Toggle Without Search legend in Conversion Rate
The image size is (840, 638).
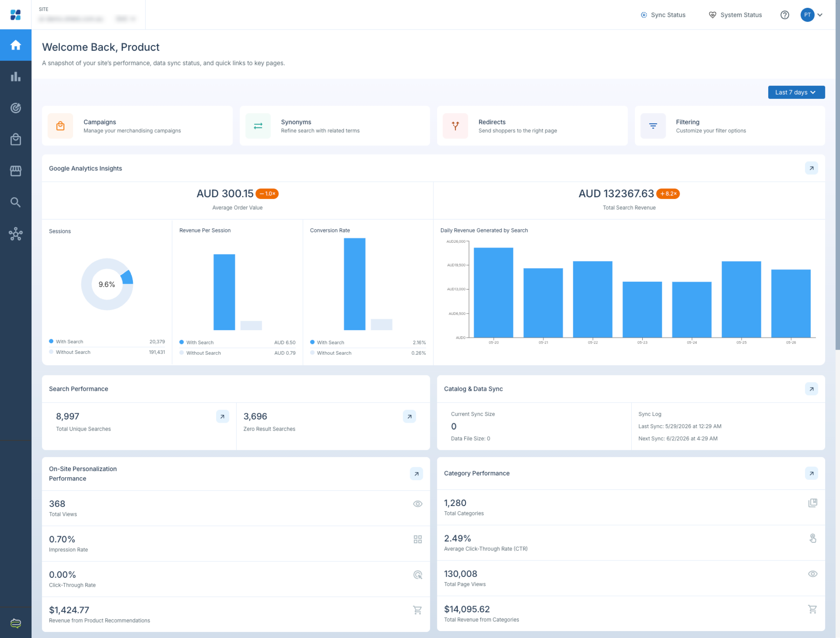331,353
